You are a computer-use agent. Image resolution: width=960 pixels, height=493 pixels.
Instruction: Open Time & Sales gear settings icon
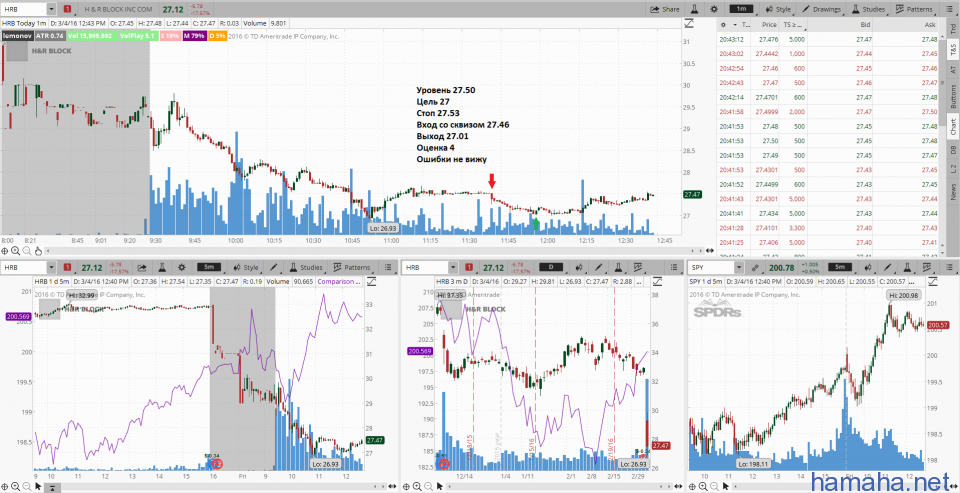click(725, 25)
